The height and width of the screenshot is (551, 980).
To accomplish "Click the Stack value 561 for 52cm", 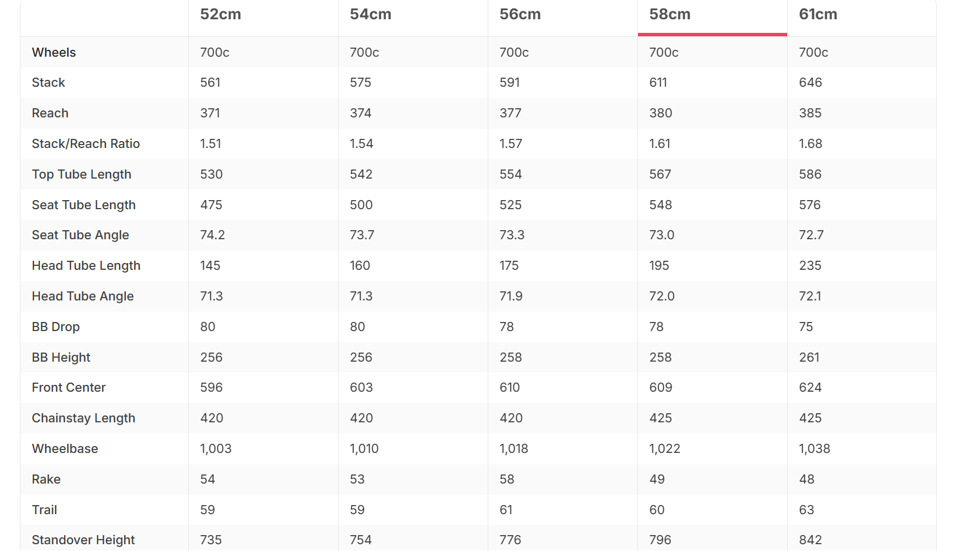I will tap(210, 83).
